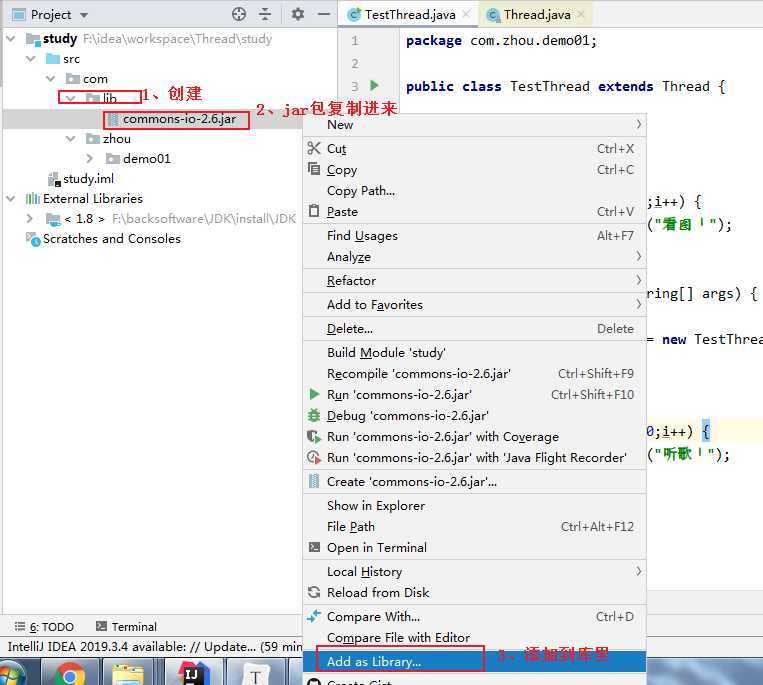Close the TestThread.java tab

tap(466, 15)
